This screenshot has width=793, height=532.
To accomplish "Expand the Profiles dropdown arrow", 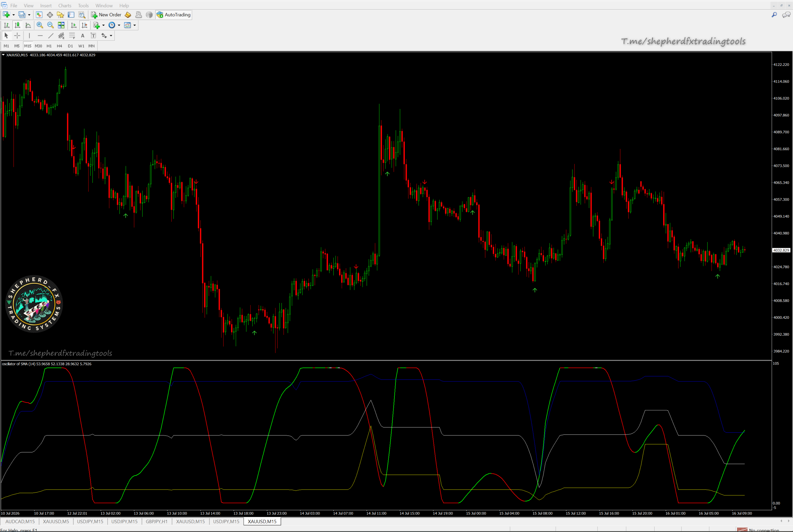I will (x=29, y=15).
